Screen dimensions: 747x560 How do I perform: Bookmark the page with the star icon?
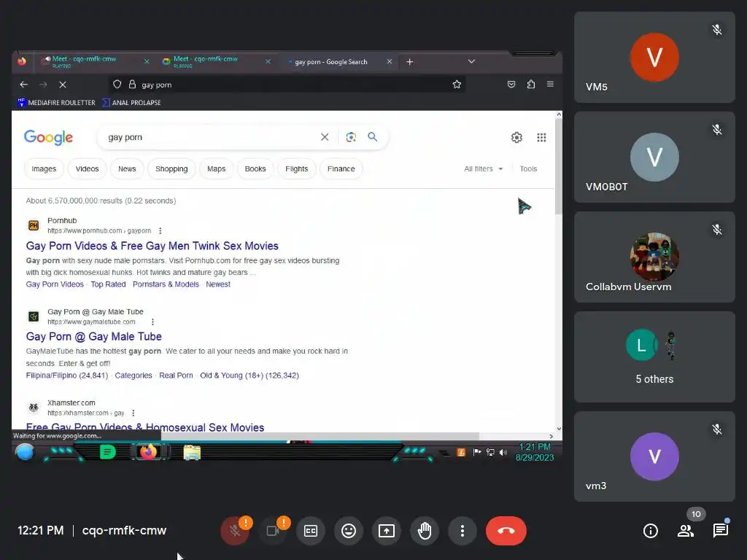click(x=457, y=85)
